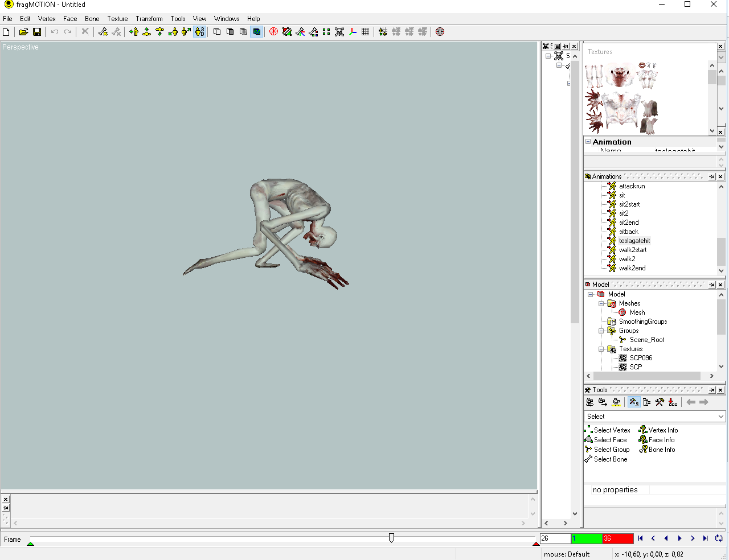Click the highlighted yellow figure toolbar icon

(199, 32)
